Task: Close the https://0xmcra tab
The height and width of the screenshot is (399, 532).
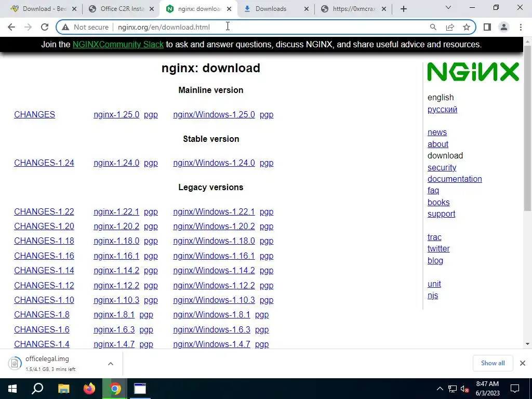Action: tap(384, 9)
